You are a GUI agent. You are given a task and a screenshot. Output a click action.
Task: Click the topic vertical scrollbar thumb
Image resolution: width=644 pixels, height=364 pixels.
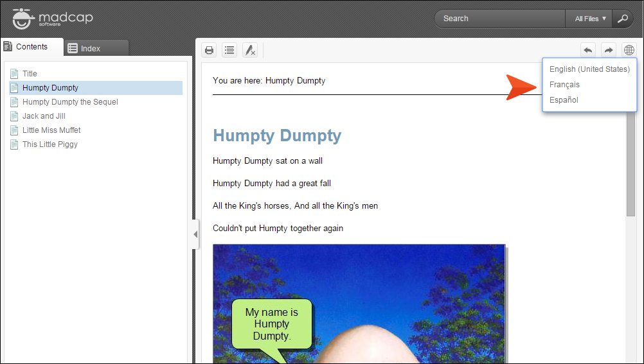point(631,164)
